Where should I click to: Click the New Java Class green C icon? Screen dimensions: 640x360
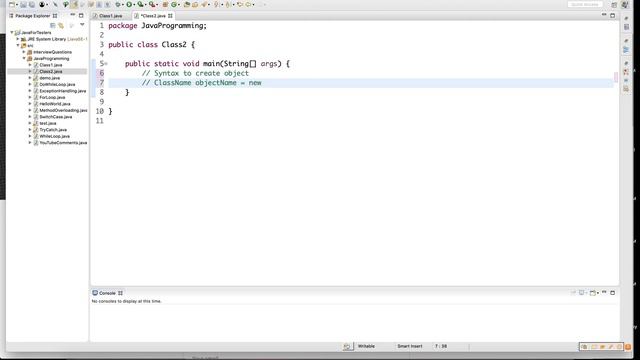pyautogui.click(x=174, y=4)
